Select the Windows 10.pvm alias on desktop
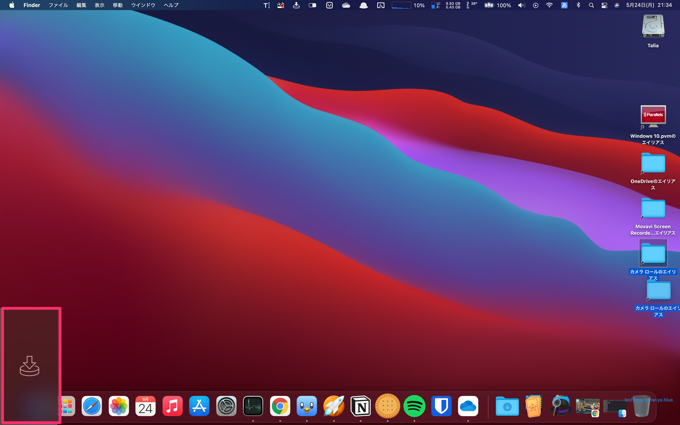The width and height of the screenshot is (680, 425). point(653,117)
